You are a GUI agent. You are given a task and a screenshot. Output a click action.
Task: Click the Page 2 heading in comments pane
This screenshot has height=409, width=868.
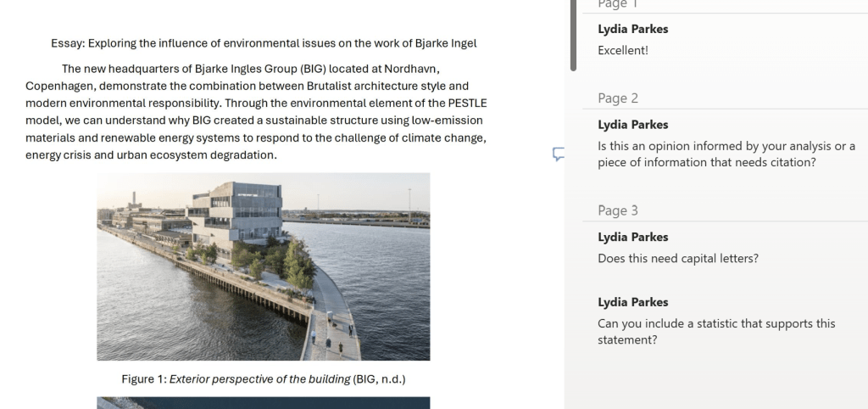[618, 98]
